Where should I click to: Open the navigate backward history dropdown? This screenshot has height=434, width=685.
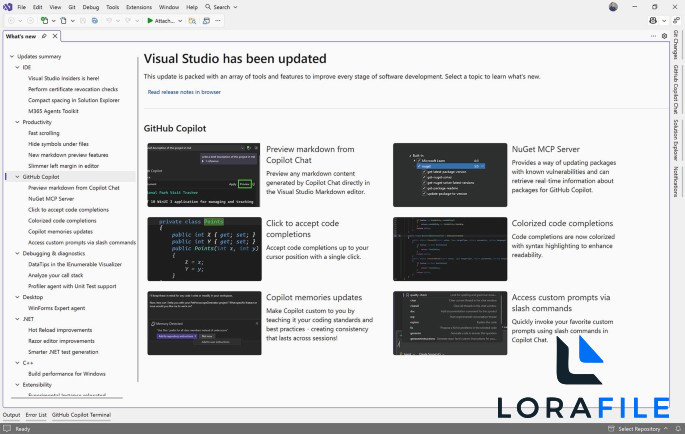(21, 21)
